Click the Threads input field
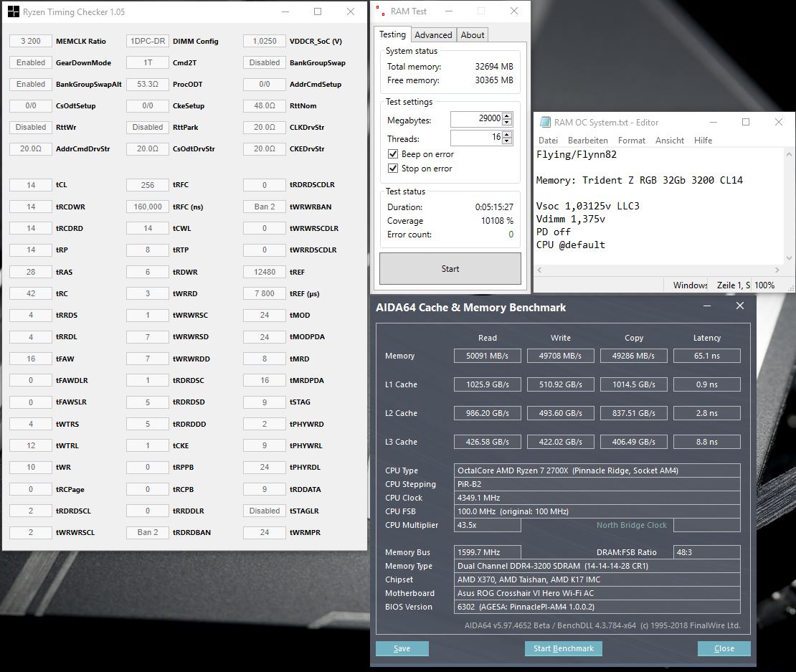 [x=476, y=137]
